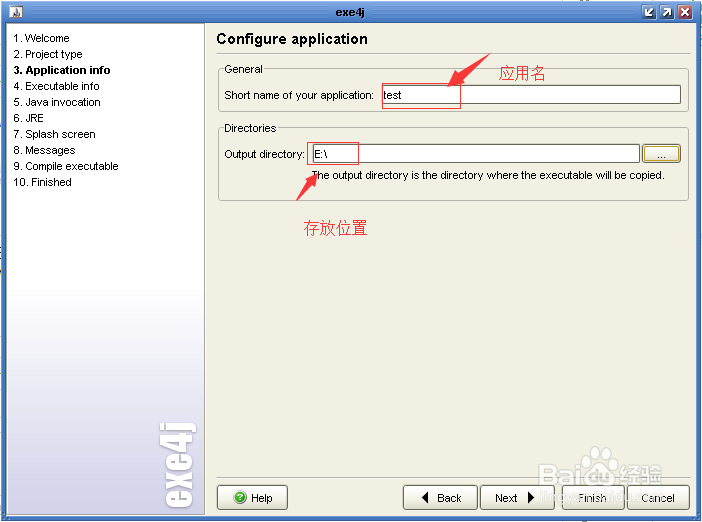Viewport: 702px width, 522px height.
Task: Select step 8. Messages
Action: pos(44,150)
